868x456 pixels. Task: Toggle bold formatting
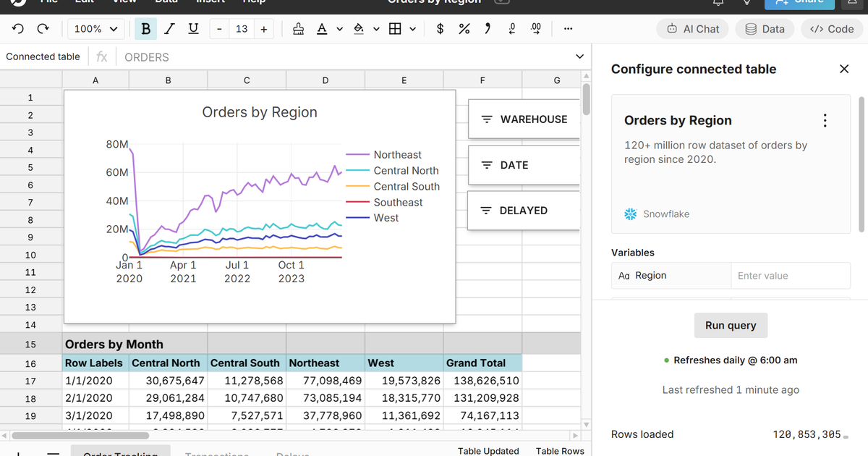pos(146,29)
